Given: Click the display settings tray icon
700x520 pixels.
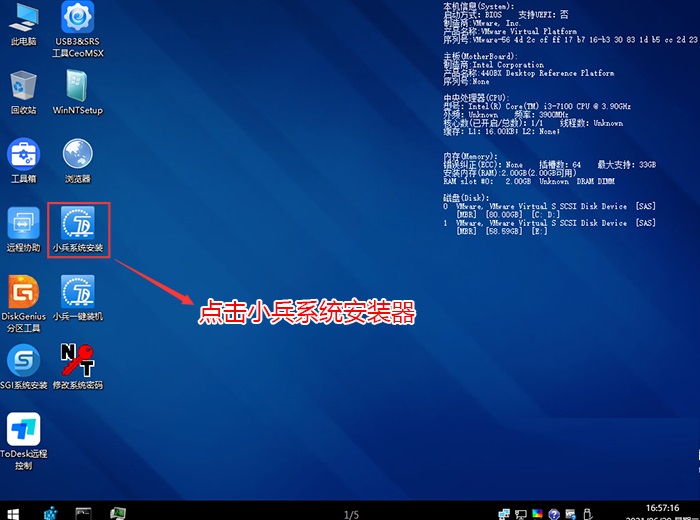Looking at the screenshot, I should (521, 514).
